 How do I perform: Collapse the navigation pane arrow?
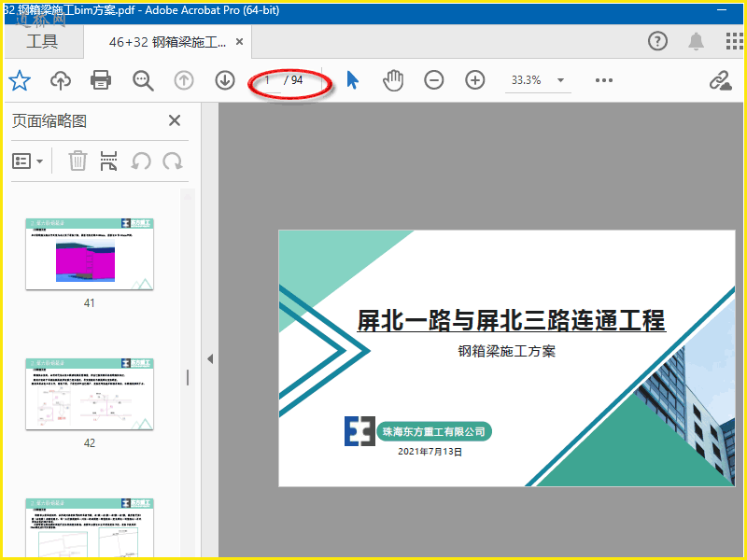[210, 358]
